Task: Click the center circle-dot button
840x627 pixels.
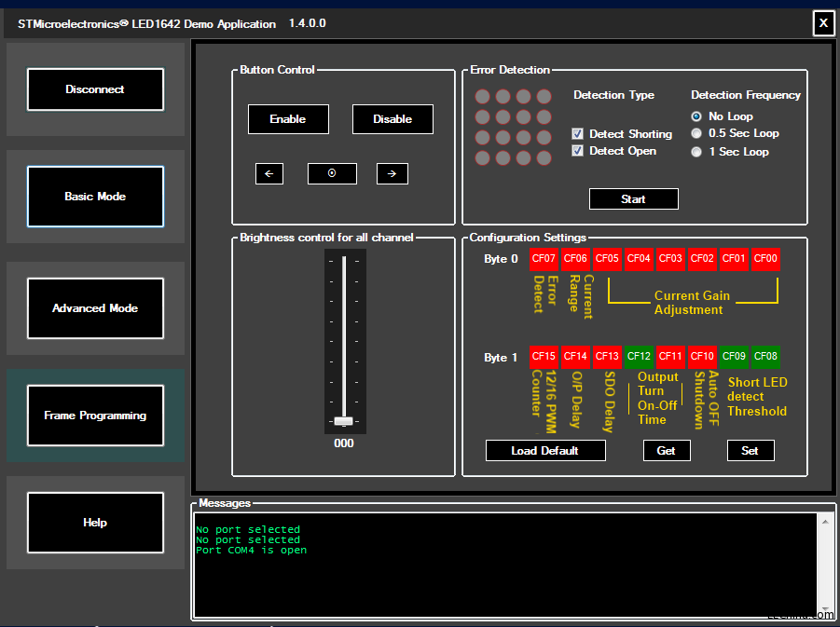Action: 332,173
